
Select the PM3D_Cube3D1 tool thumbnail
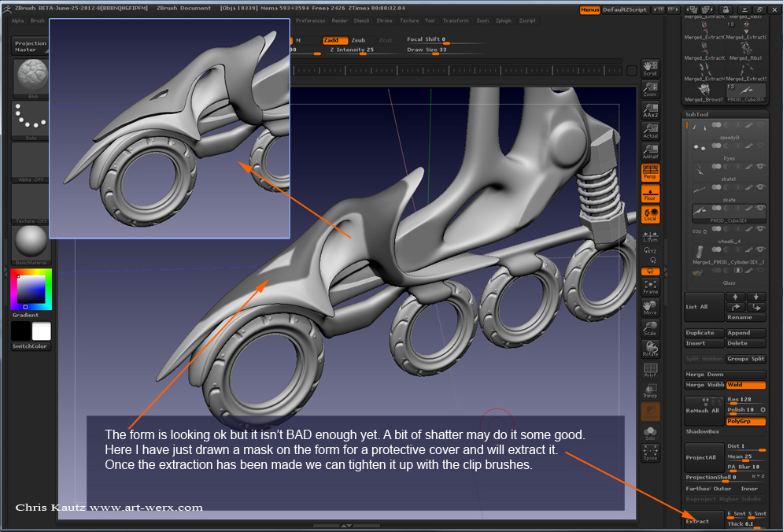point(745,92)
